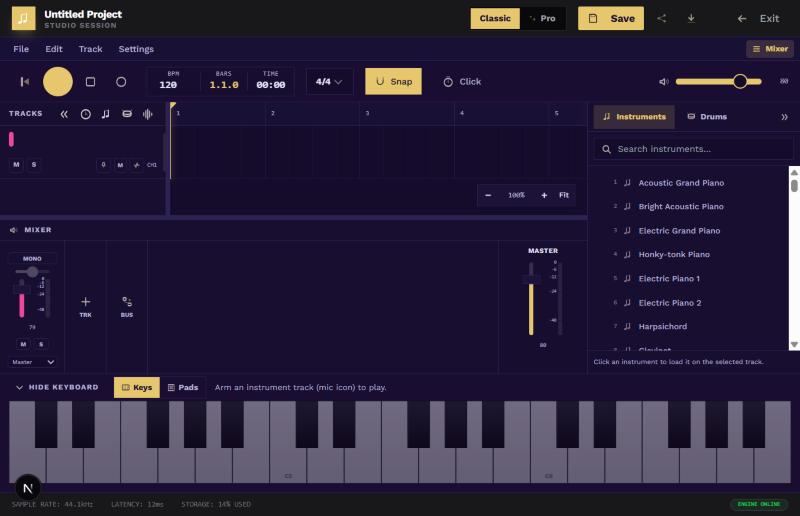This screenshot has height=516, width=800.
Task: Click the mixer channel pan slider knob
Action: click(33, 272)
